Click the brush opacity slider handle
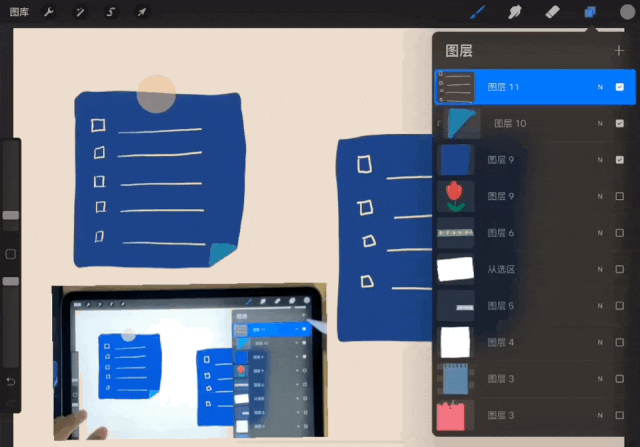 (x=11, y=281)
